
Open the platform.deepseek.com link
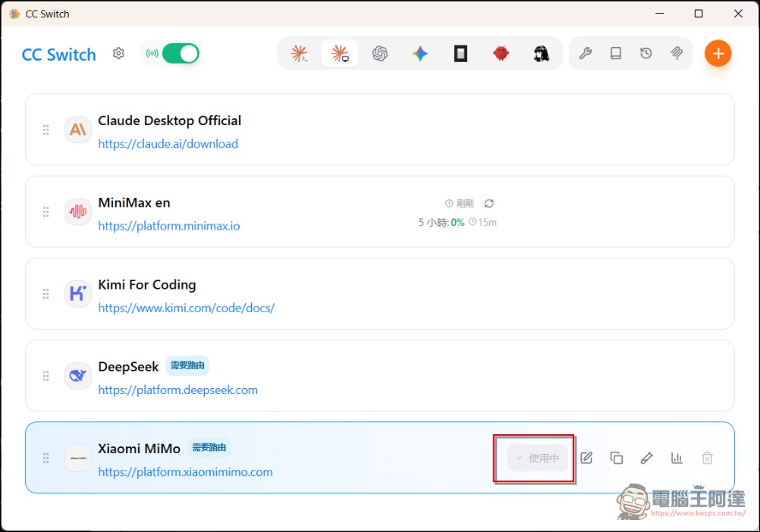tap(178, 390)
